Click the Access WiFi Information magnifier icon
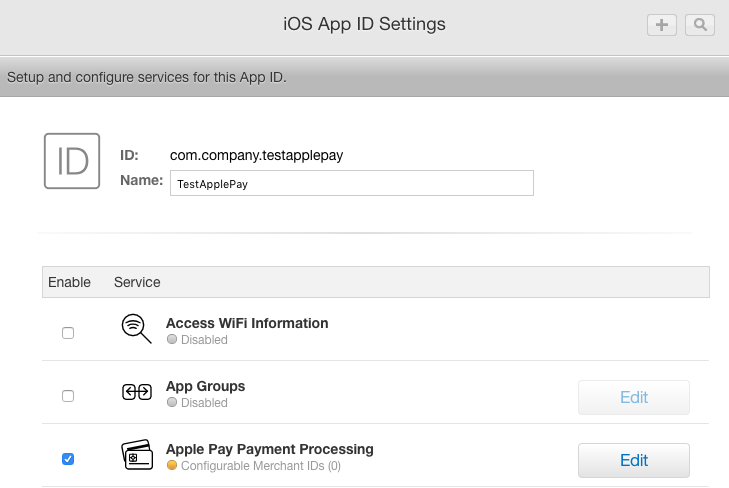Screen dimensions: 729x488 pos(136,329)
